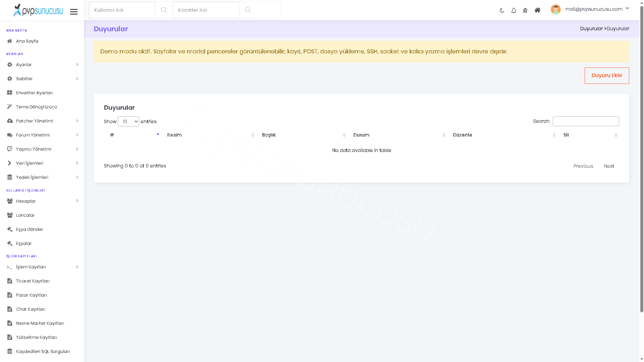This screenshot has width=644, height=362.
Task: Click the Pazar Kayıtları document icon
Action: pos(10,295)
